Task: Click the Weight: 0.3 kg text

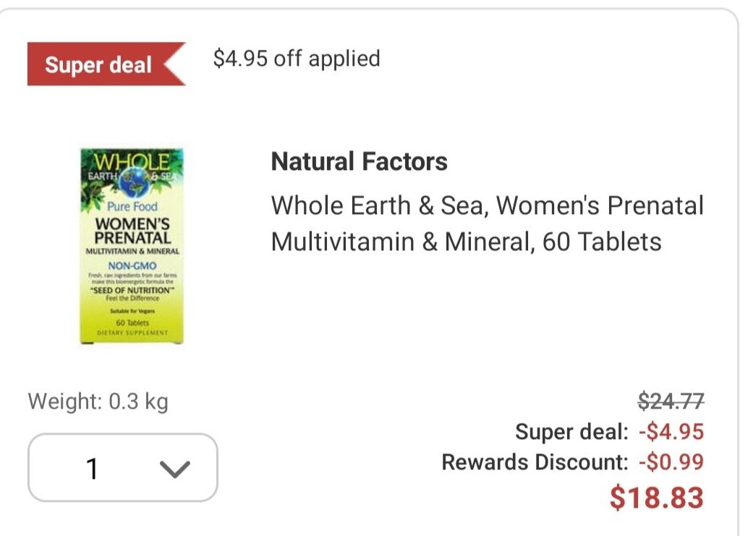Action: tap(98, 401)
